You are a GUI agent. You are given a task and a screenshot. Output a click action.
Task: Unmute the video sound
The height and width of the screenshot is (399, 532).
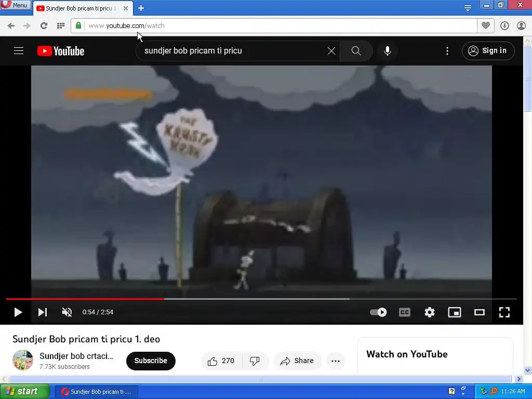[x=67, y=312]
